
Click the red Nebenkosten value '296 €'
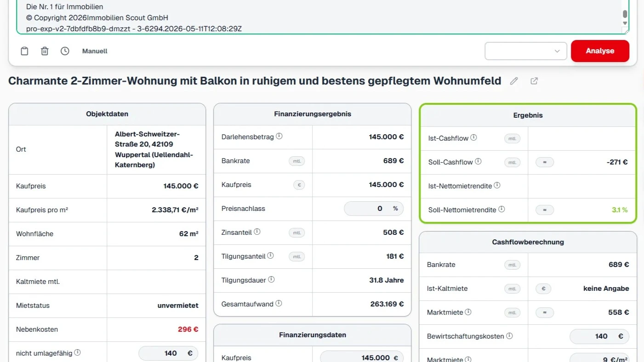coord(188,329)
